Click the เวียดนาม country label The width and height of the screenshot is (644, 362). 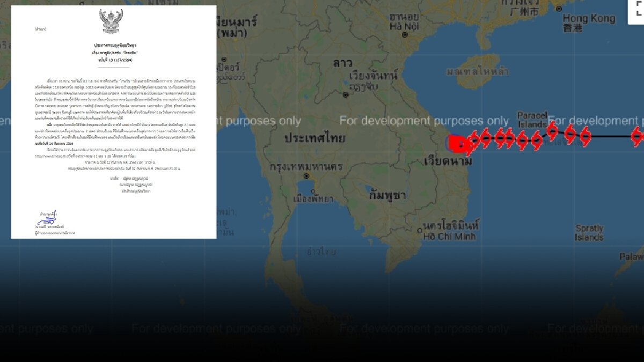click(448, 161)
